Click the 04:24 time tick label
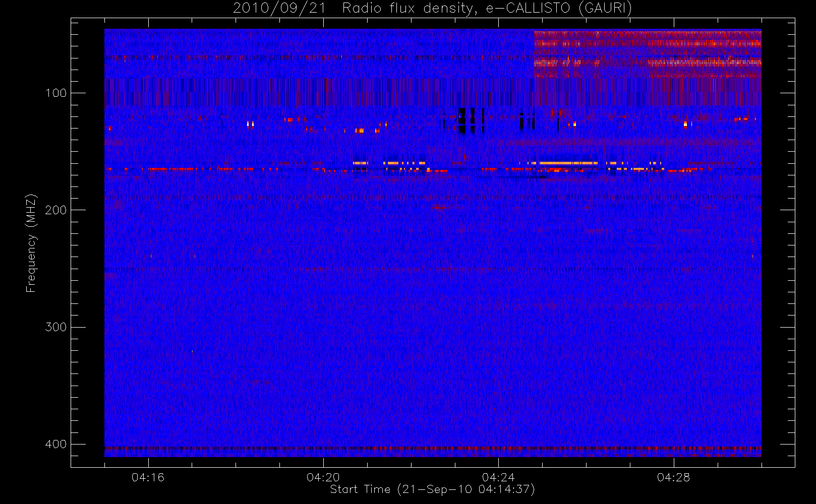 pos(498,477)
